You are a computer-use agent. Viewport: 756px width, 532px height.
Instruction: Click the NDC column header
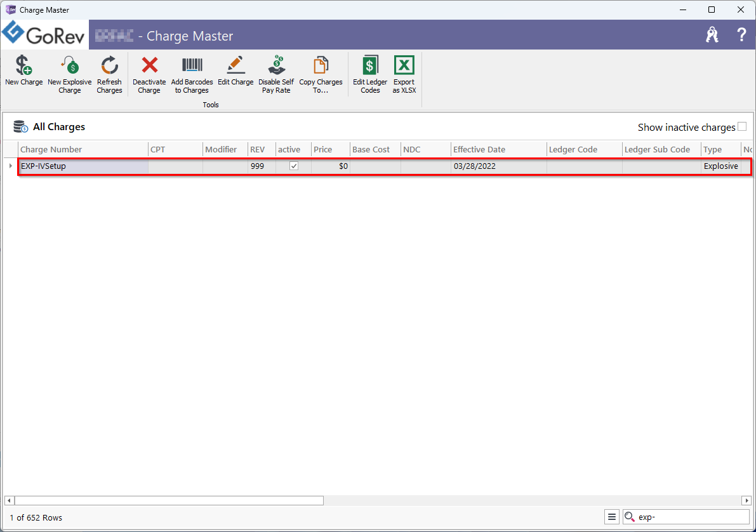[x=426, y=150]
